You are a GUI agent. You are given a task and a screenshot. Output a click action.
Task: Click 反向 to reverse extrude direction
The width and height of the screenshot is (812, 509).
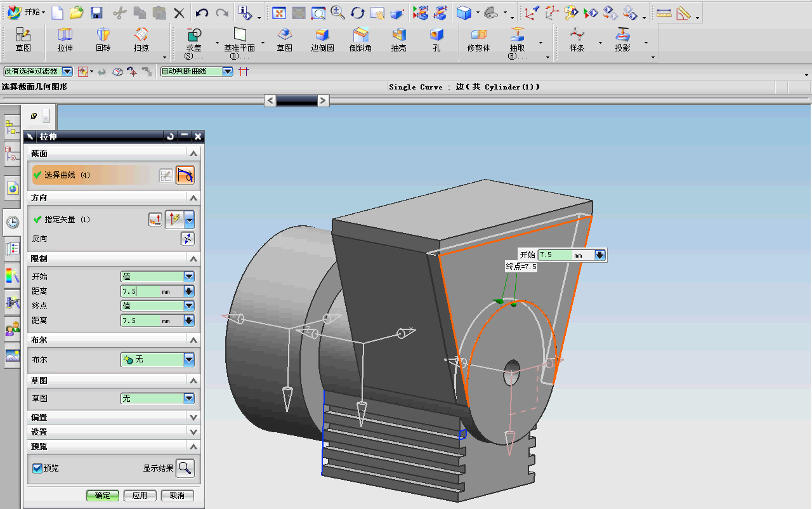pos(187,239)
